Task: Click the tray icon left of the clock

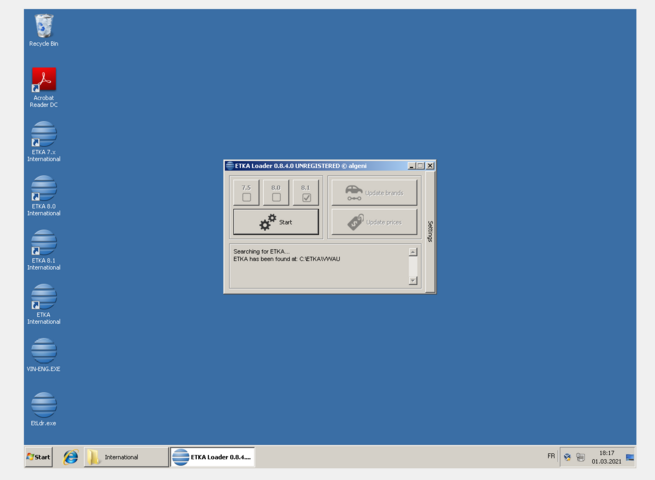Action: (x=581, y=457)
